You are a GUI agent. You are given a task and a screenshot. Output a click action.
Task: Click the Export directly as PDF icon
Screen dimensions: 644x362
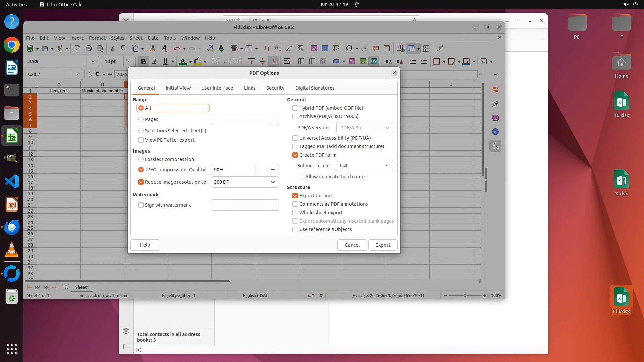tap(77, 48)
